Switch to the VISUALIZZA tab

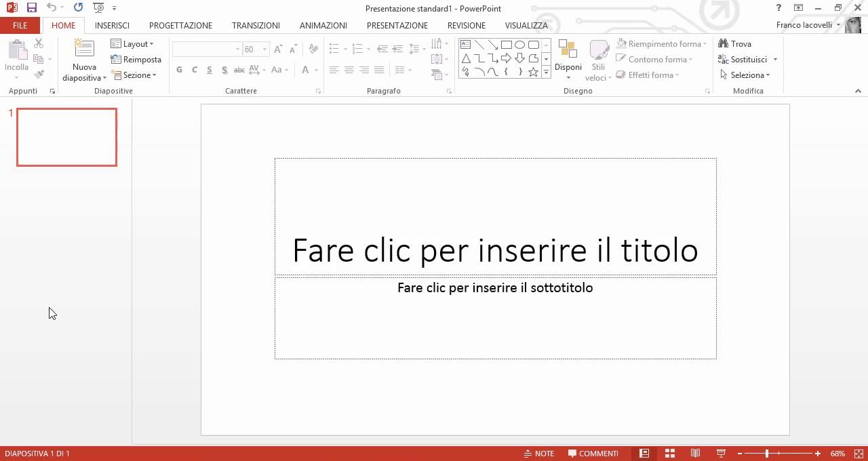(x=526, y=25)
